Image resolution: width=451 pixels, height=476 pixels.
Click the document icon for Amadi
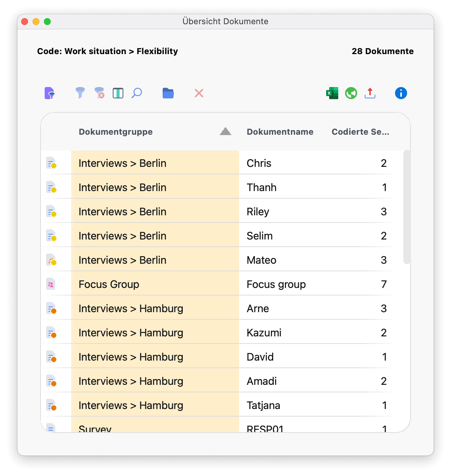51,381
